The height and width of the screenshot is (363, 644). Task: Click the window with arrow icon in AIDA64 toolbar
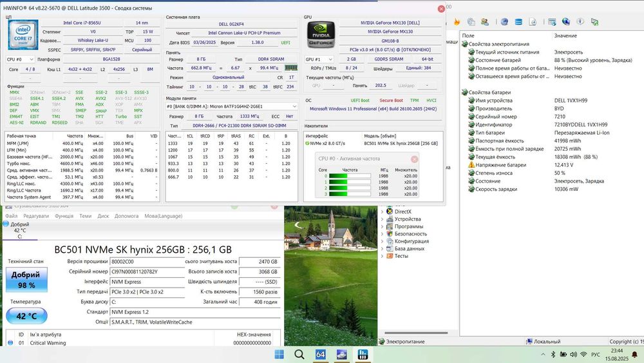[x=552, y=22]
